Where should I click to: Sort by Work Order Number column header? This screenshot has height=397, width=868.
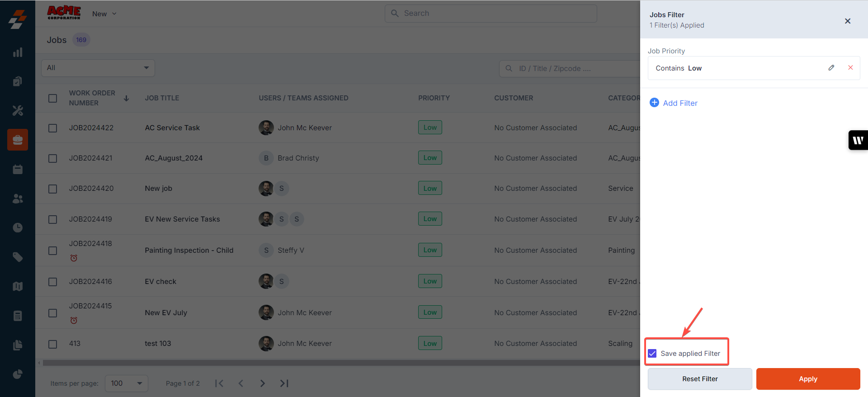click(92, 98)
